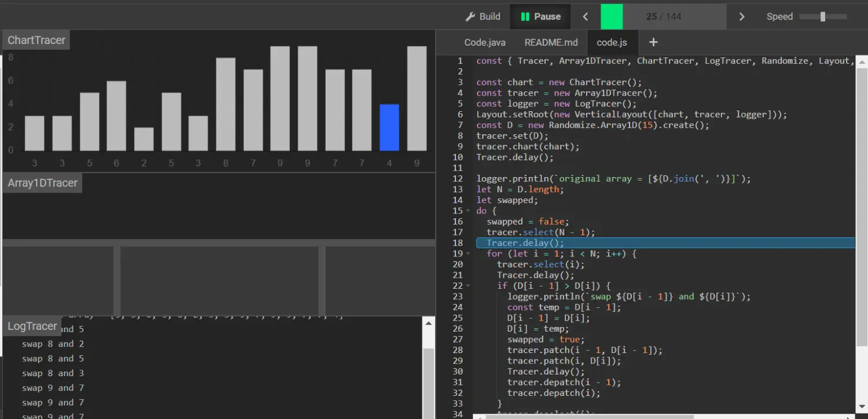Click line number 12 in the gutter
This screenshot has height=419, width=868.
tap(458, 179)
